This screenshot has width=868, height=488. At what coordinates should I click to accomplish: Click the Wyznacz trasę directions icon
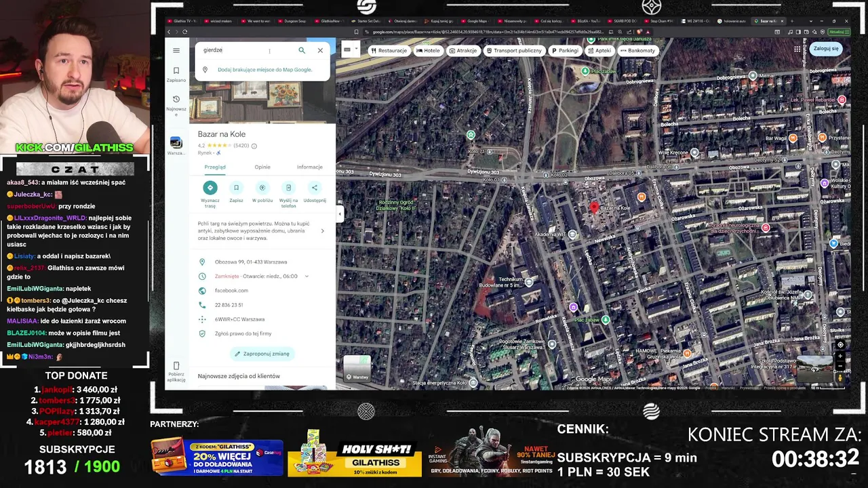coord(210,188)
